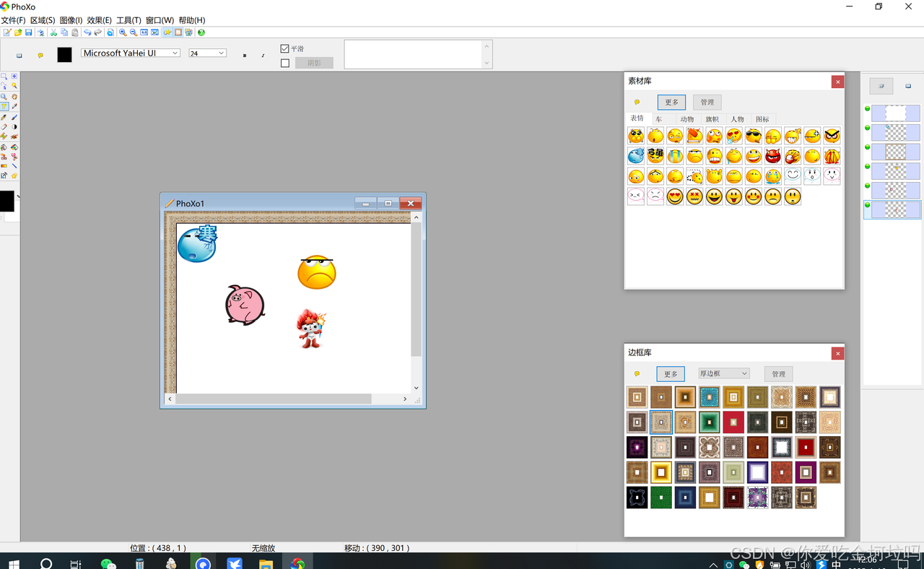This screenshot has width=924, height=569.
Task: Click the New file toolbar icon
Action: point(6,32)
